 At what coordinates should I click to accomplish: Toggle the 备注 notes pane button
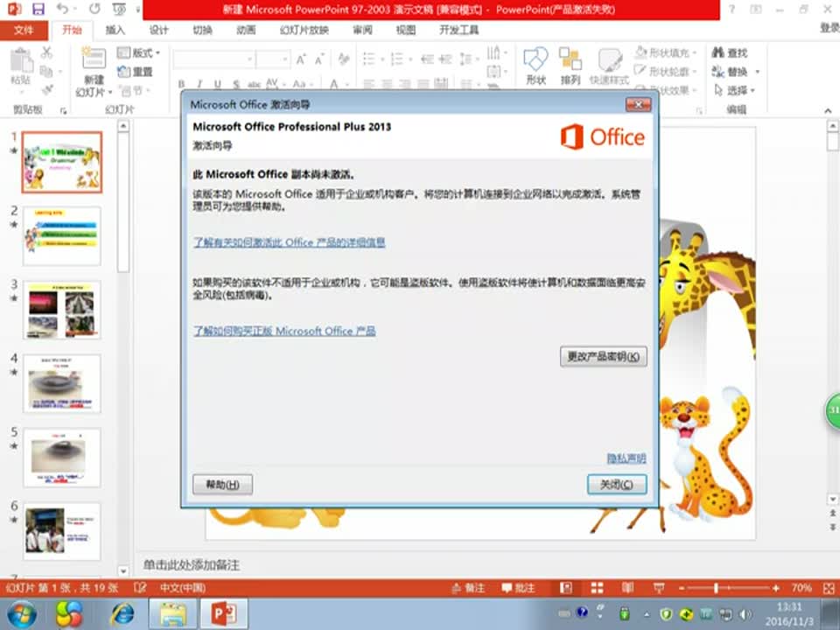467,588
